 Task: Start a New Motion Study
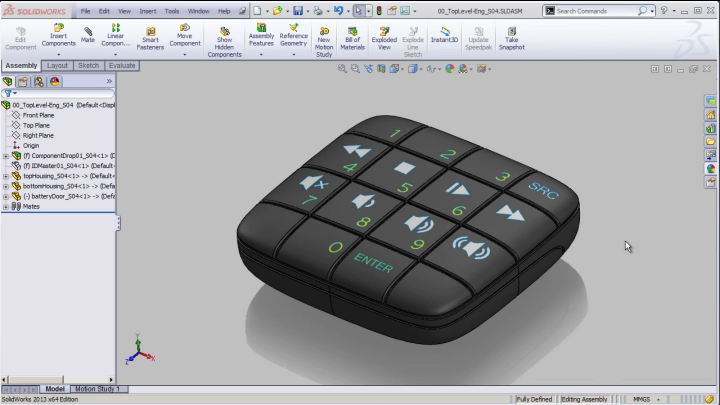click(324, 42)
